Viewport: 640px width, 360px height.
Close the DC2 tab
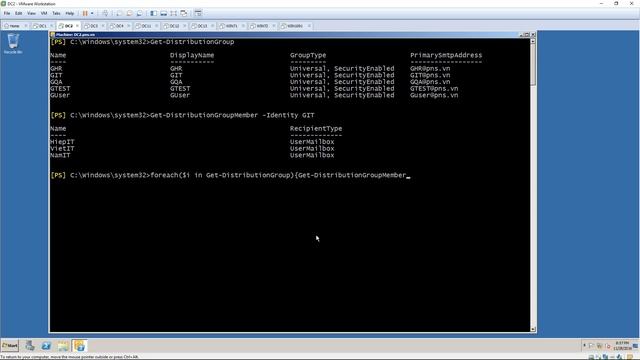coord(77,26)
